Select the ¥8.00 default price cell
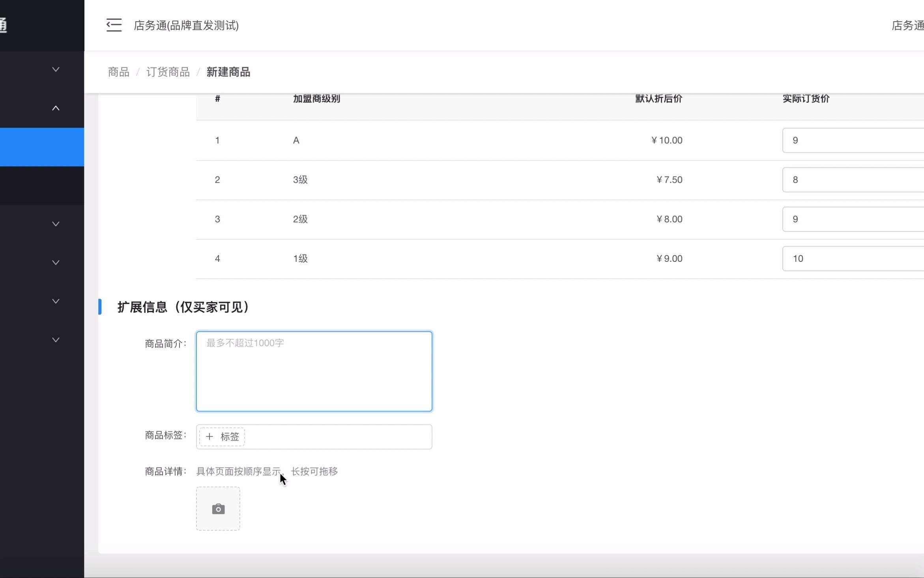Screen dimensions: 924x578 tap(669, 219)
